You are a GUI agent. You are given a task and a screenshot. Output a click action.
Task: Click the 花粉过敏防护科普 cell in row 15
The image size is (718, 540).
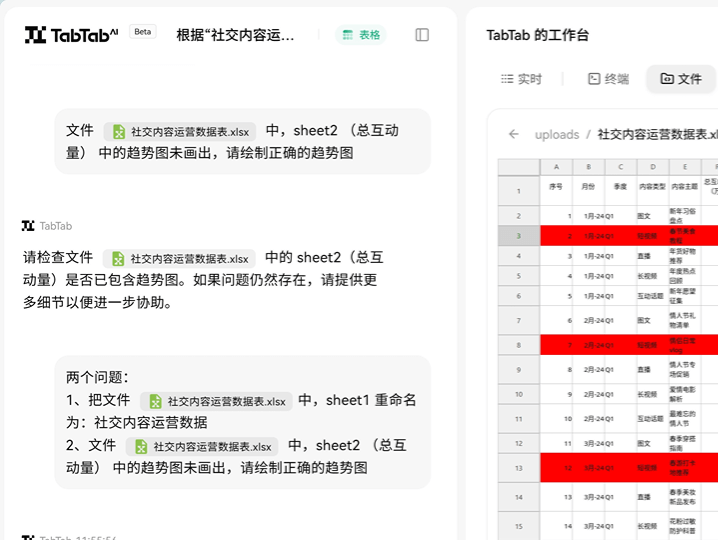point(685,526)
